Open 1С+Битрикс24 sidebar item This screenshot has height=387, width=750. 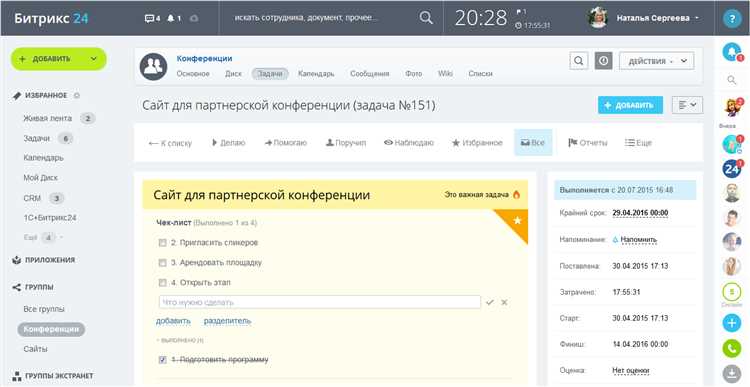click(x=50, y=218)
